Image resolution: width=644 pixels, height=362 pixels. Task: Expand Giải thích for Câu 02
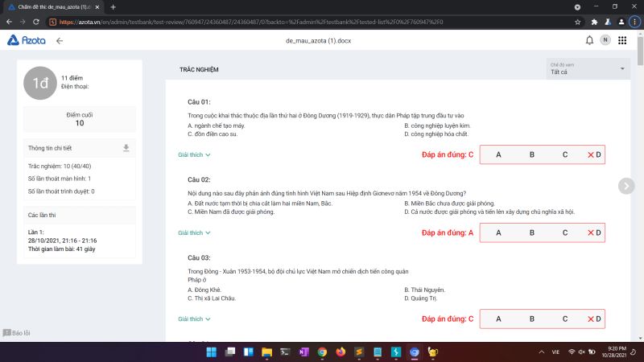click(194, 232)
